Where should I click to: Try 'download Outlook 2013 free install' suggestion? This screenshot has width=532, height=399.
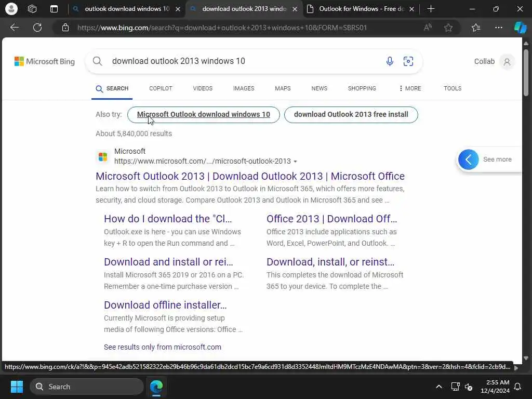[x=351, y=115]
